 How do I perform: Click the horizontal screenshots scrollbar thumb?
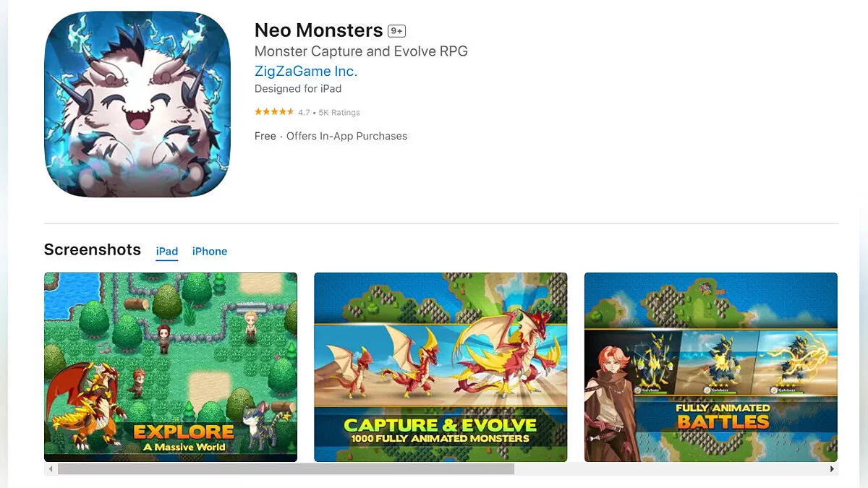(x=286, y=469)
